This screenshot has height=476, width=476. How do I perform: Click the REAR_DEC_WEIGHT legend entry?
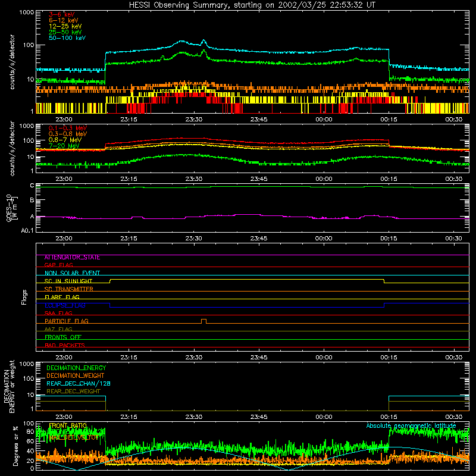73,392
